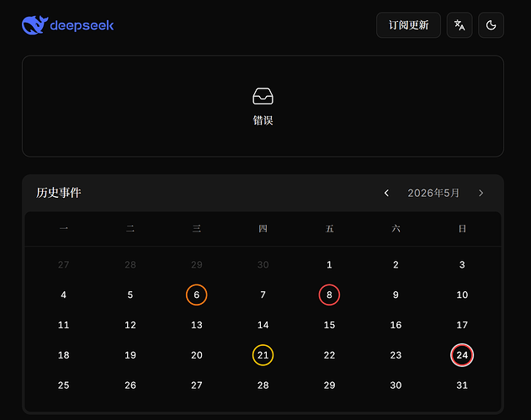This screenshot has height=420, width=531.
Task: Select May 3 in the calendar
Action: click(462, 264)
